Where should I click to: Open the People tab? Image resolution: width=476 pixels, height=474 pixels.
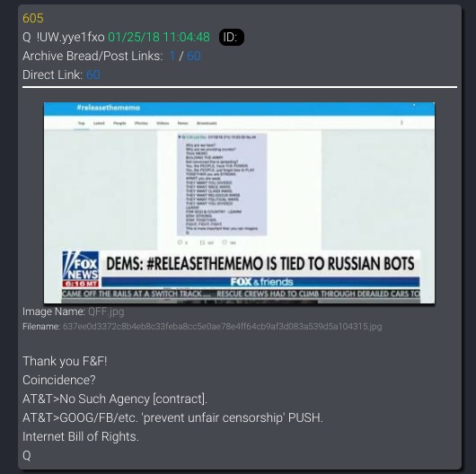pyautogui.click(x=119, y=123)
